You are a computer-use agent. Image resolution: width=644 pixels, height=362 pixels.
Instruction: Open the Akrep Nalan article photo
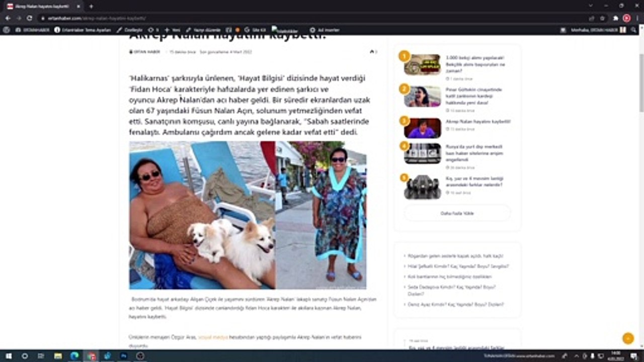point(248,215)
